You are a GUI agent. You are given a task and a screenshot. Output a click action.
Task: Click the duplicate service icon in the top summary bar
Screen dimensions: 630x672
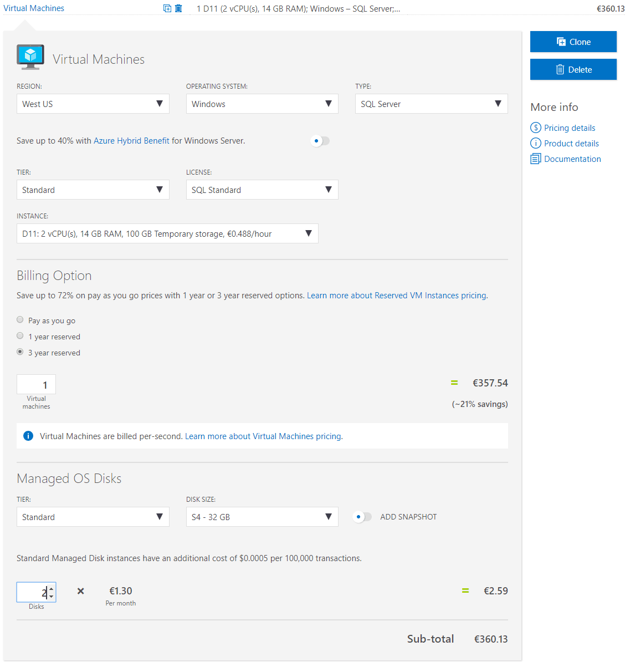tap(166, 8)
